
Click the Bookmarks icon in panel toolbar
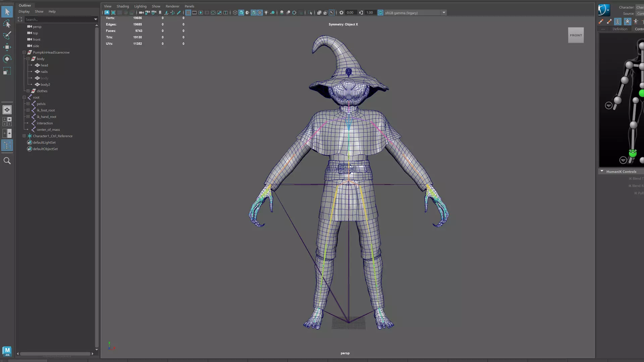160,13
